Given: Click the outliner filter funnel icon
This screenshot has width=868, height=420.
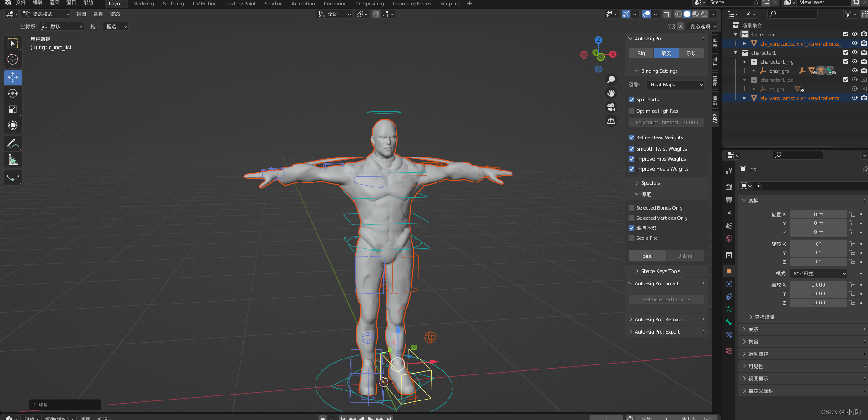Looking at the screenshot, I should 848,14.
